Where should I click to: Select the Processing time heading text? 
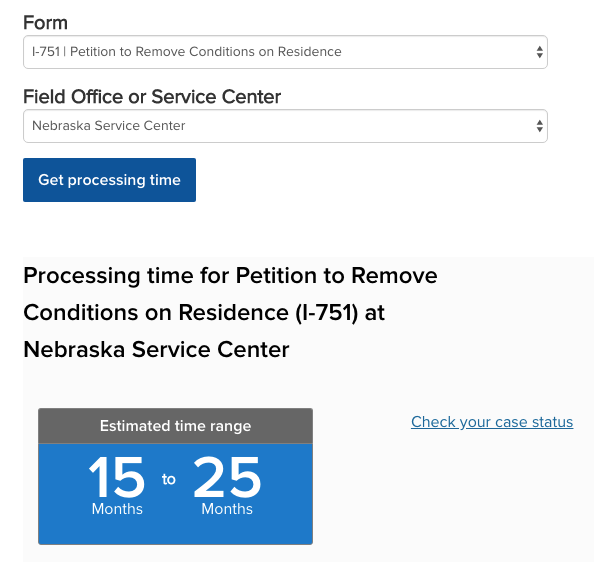coord(230,312)
